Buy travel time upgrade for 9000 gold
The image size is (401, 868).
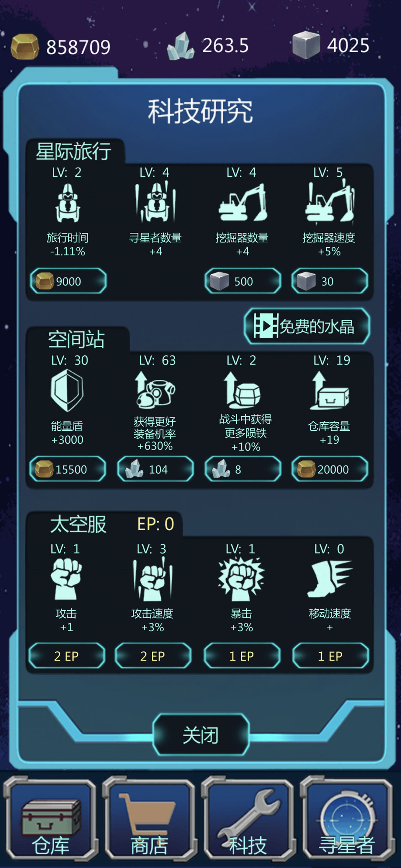point(68,281)
